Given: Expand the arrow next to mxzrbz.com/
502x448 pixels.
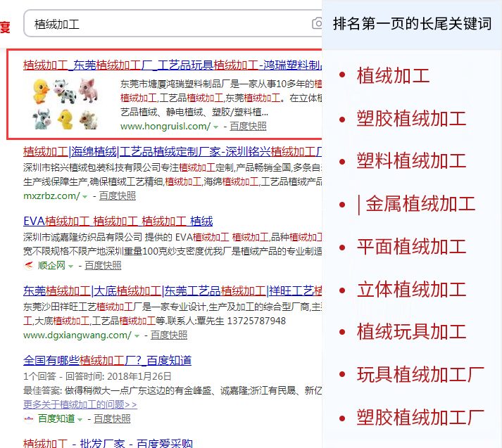Looking at the screenshot, I should [x=85, y=197].
